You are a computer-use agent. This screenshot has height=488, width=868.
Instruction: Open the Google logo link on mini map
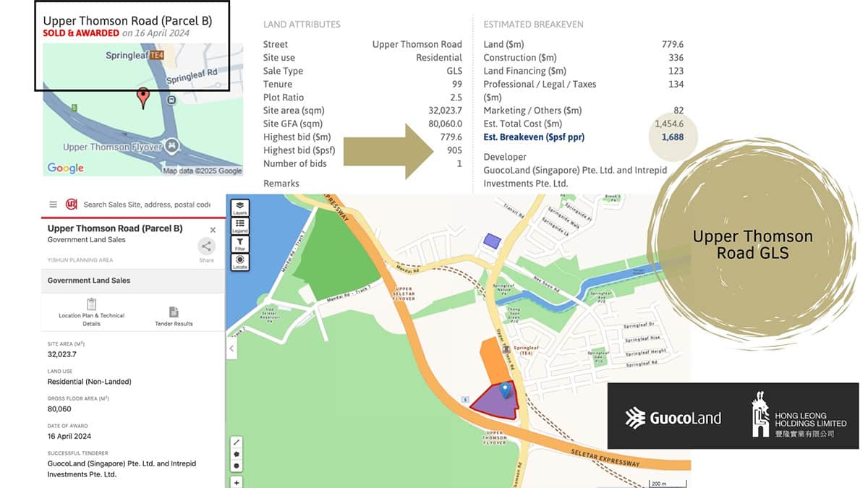point(66,168)
